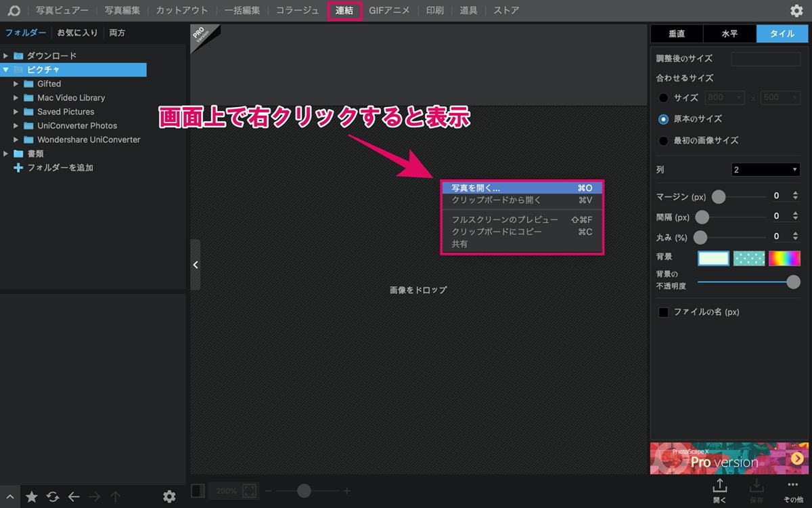The height and width of the screenshot is (508, 812).
Task: Open the その他 more options icon
Action: [793, 490]
